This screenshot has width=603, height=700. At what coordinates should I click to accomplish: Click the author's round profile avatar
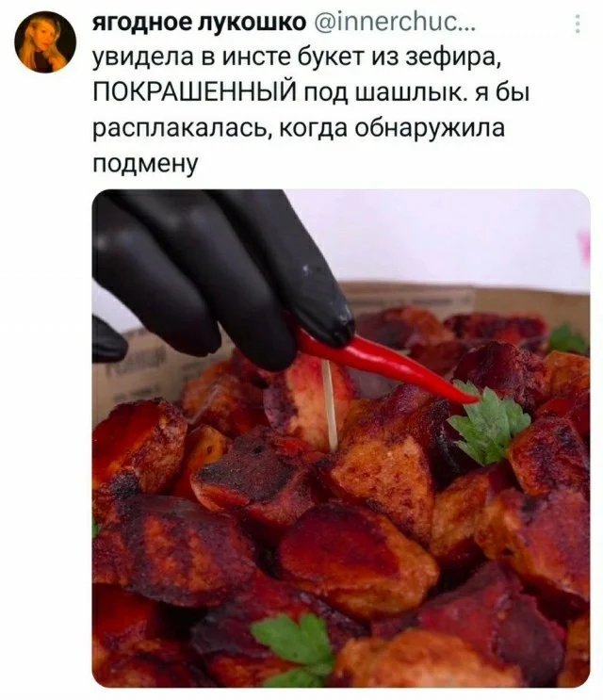[45, 41]
